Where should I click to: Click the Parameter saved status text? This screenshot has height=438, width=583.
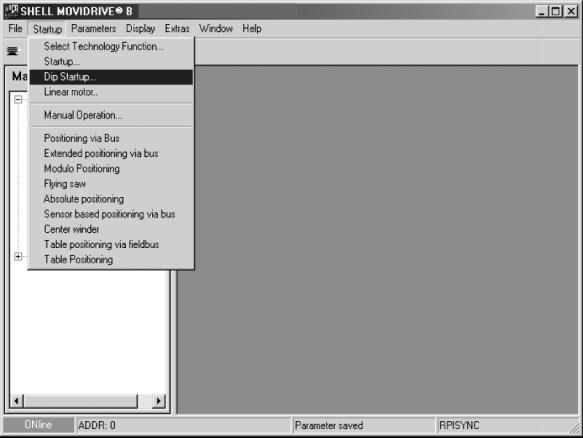[329, 425]
